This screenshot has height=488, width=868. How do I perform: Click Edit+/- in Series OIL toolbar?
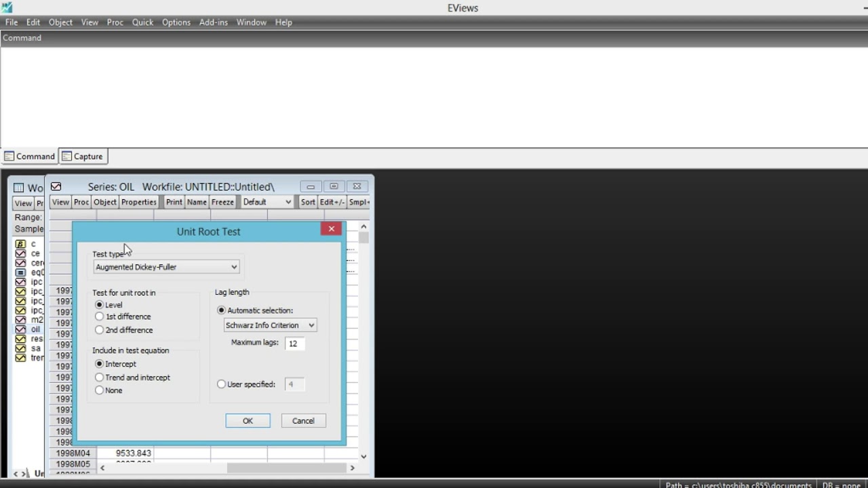point(332,202)
